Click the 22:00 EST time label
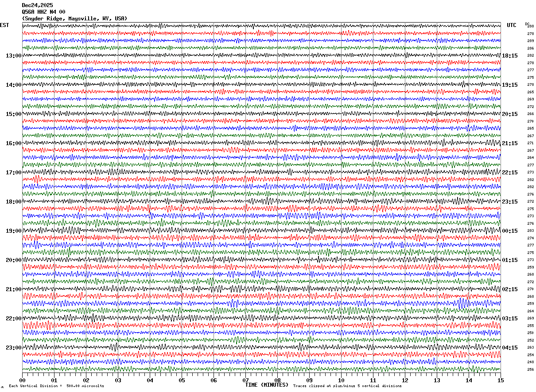 (x=14, y=319)
